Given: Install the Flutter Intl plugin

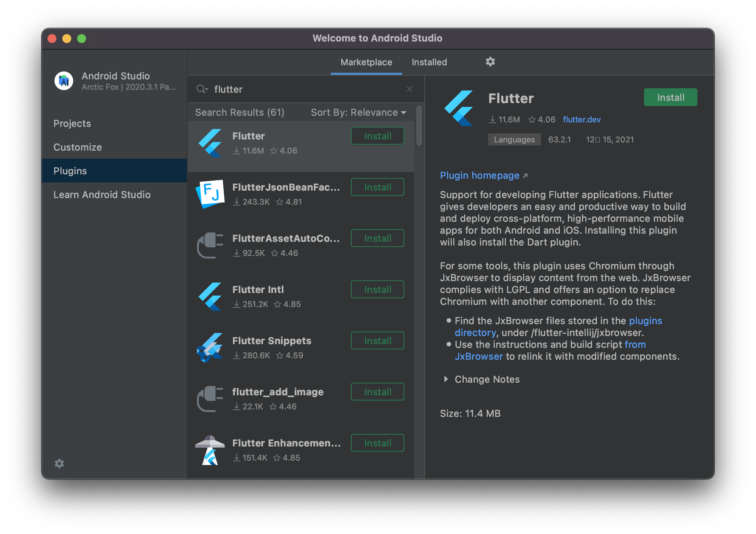Looking at the screenshot, I should tap(377, 290).
